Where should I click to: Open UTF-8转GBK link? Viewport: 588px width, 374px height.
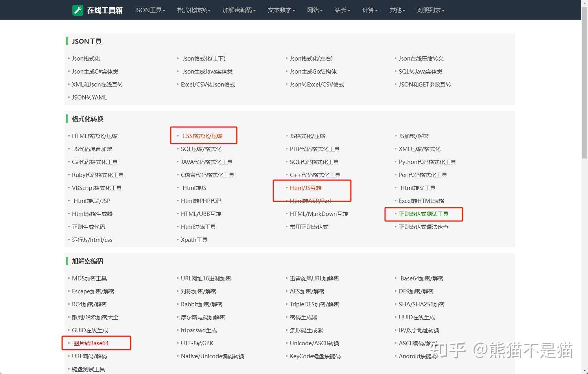point(197,343)
